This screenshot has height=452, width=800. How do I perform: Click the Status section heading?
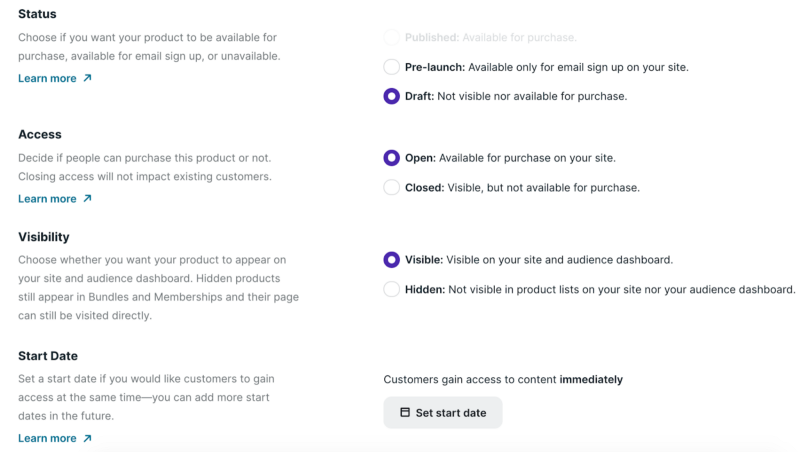coord(37,14)
